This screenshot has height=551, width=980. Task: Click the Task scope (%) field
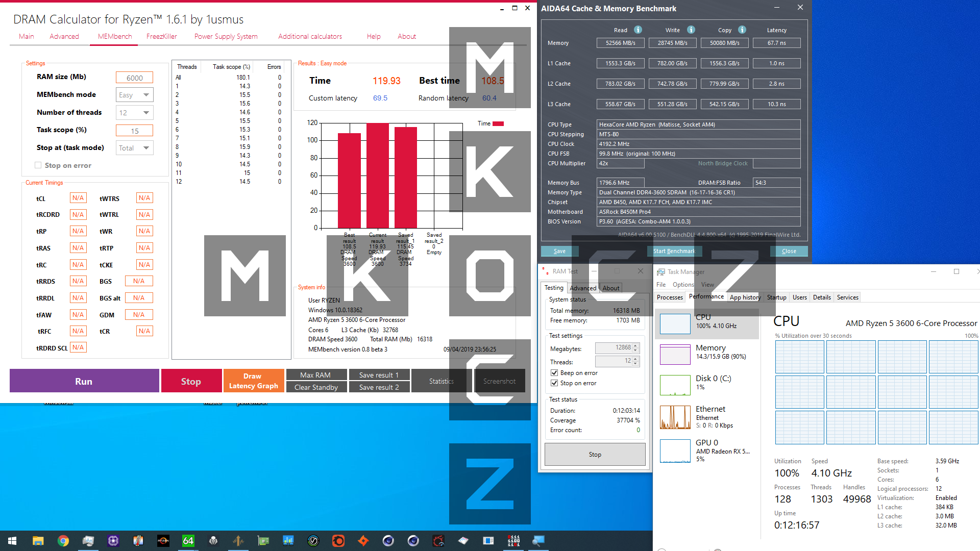click(x=134, y=131)
